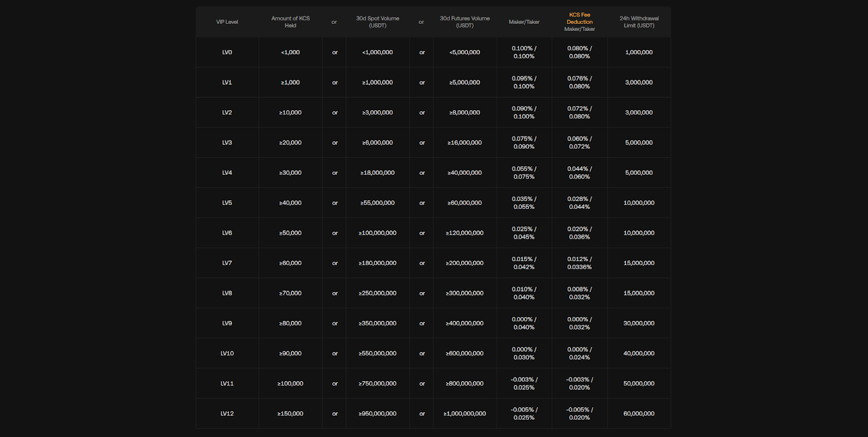
Task: Click Maker/Taker fee 0.000% / 0.030%
Action: 524,353
